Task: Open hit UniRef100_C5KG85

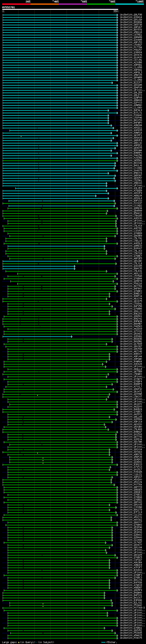Action: (131, 216)
